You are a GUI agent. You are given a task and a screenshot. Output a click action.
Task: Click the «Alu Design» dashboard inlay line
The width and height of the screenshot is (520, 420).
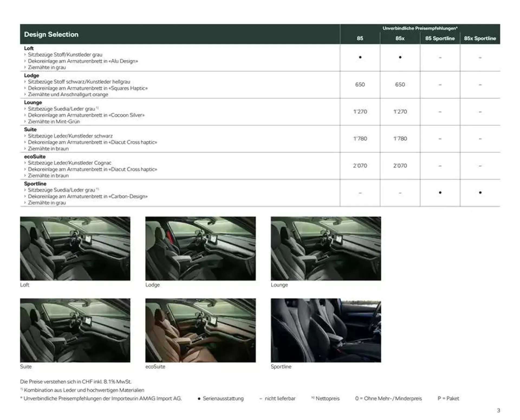click(x=83, y=61)
